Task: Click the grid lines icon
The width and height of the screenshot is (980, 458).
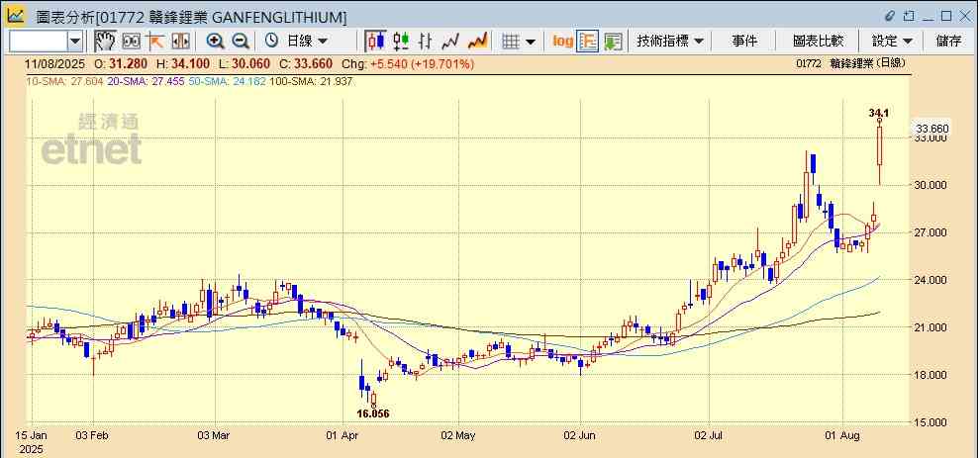Action: [511, 42]
